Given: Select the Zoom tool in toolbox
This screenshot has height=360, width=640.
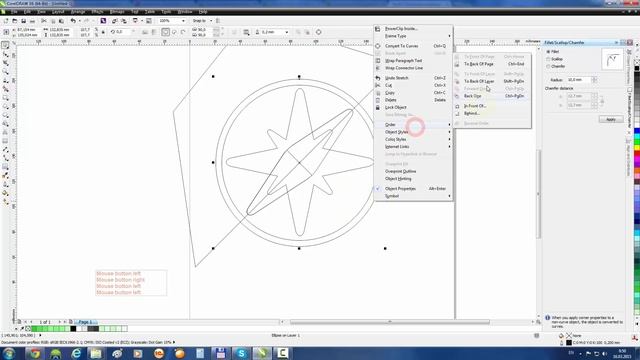Looking at the screenshot, I should 5,72.
